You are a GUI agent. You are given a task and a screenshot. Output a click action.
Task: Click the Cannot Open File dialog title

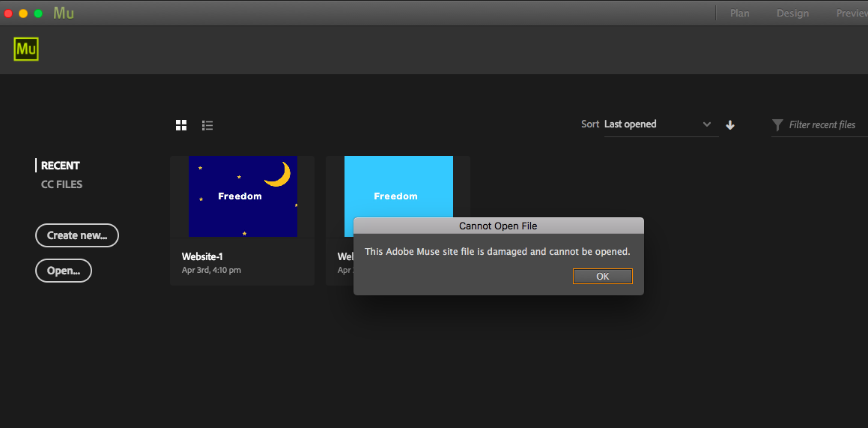pyautogui.click(x=498, y=226)
